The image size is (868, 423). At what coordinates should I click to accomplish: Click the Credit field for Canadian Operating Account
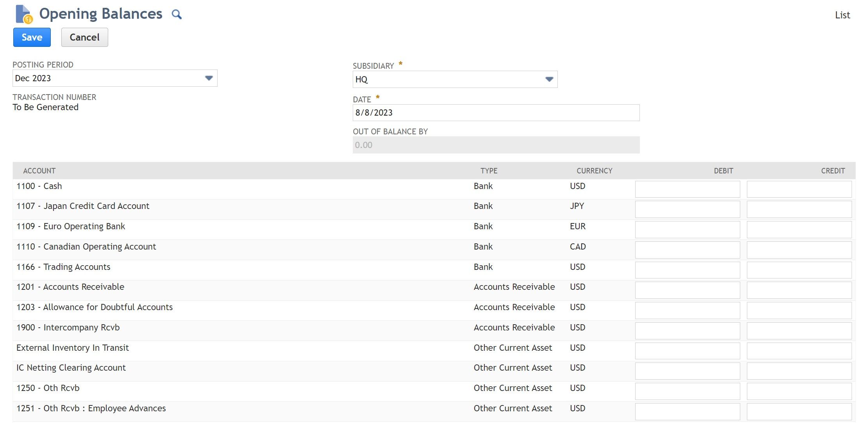coord(799,250)
